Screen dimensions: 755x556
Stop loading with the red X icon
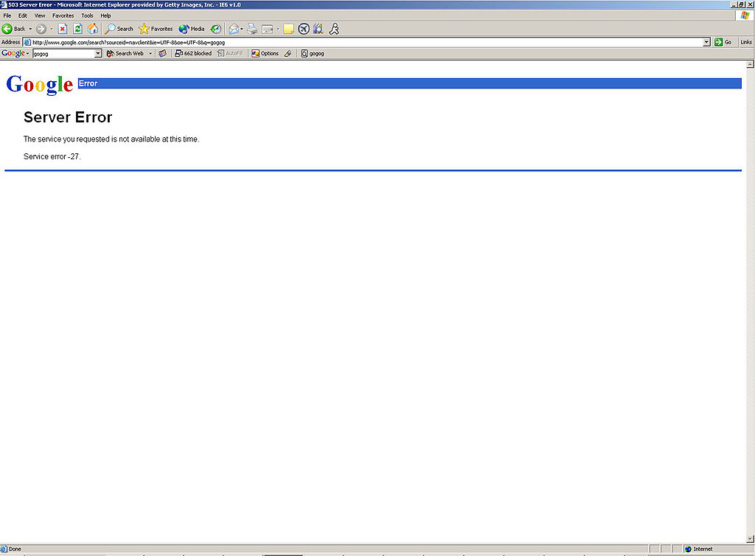pyautogui.click(x=63, y=29)
